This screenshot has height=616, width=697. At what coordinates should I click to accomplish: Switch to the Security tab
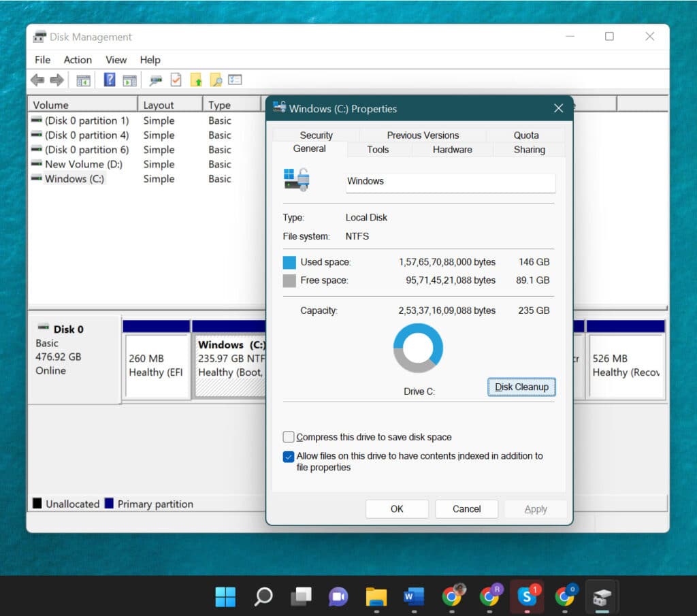point(316,135)
